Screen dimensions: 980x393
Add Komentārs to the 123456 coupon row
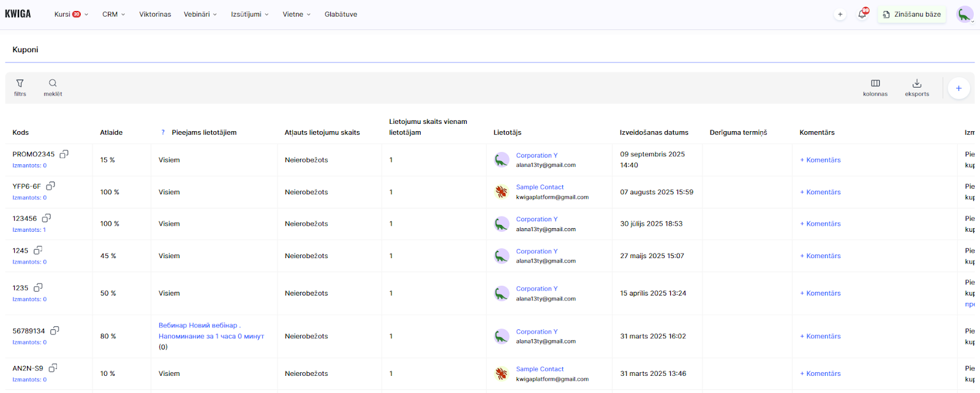(820, 224)
